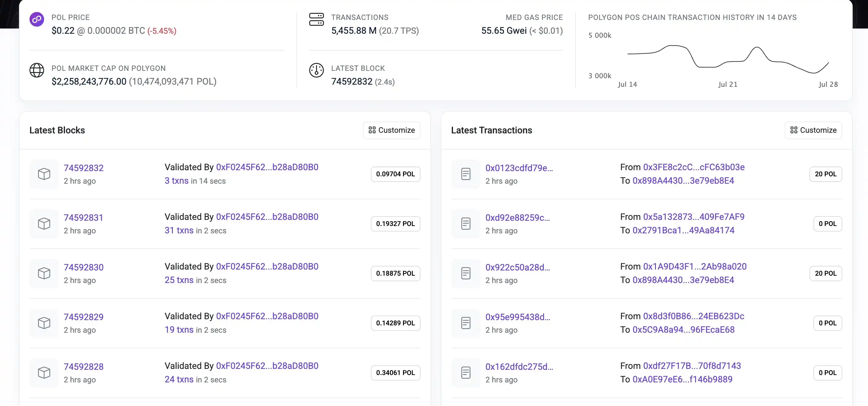View the 3 txns in block 74592832

[177, 181]
